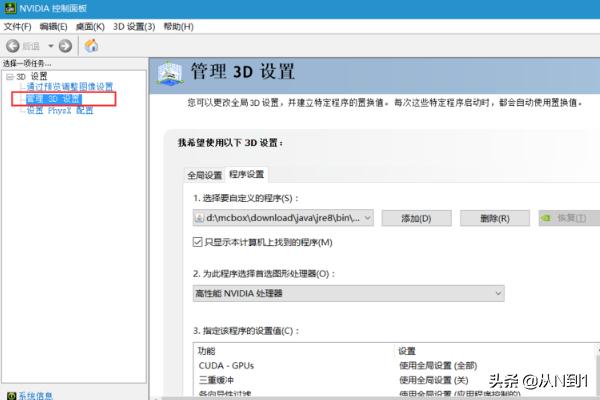Open the 文件(F) menu
Screen dimensions: 600x400
pos(18,26)
